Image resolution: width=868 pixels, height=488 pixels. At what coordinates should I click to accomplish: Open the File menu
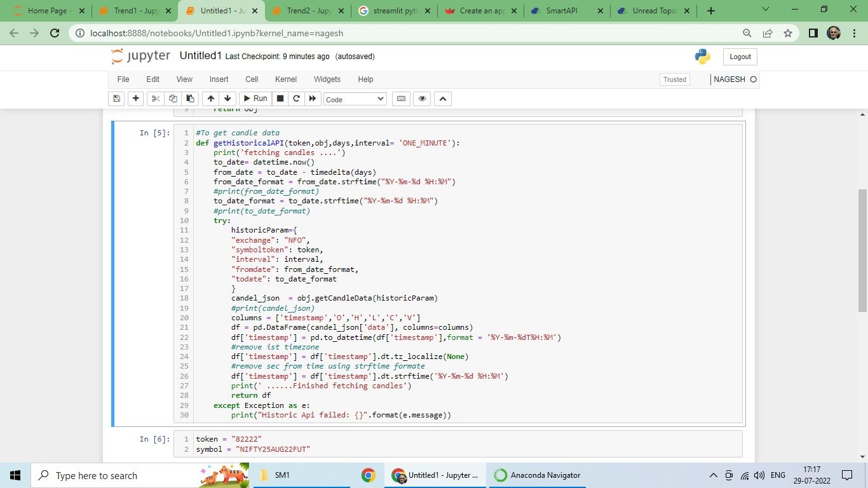pos(123,79)
